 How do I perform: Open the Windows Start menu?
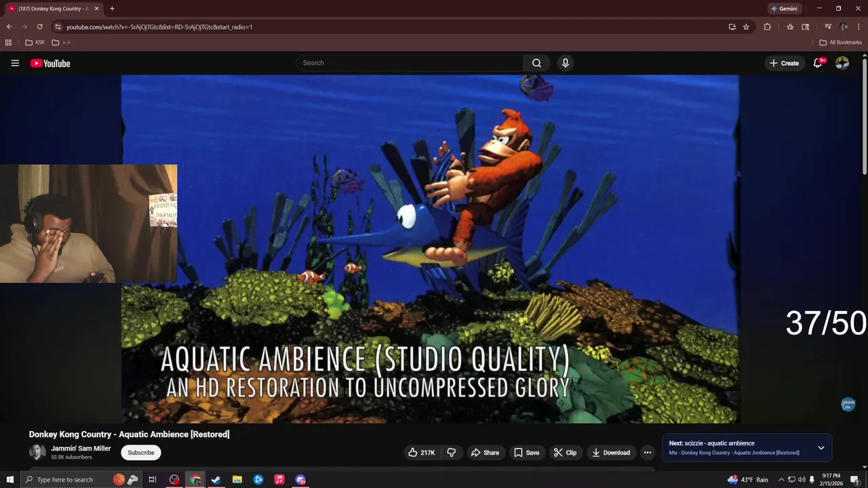[x=10, y=480]
